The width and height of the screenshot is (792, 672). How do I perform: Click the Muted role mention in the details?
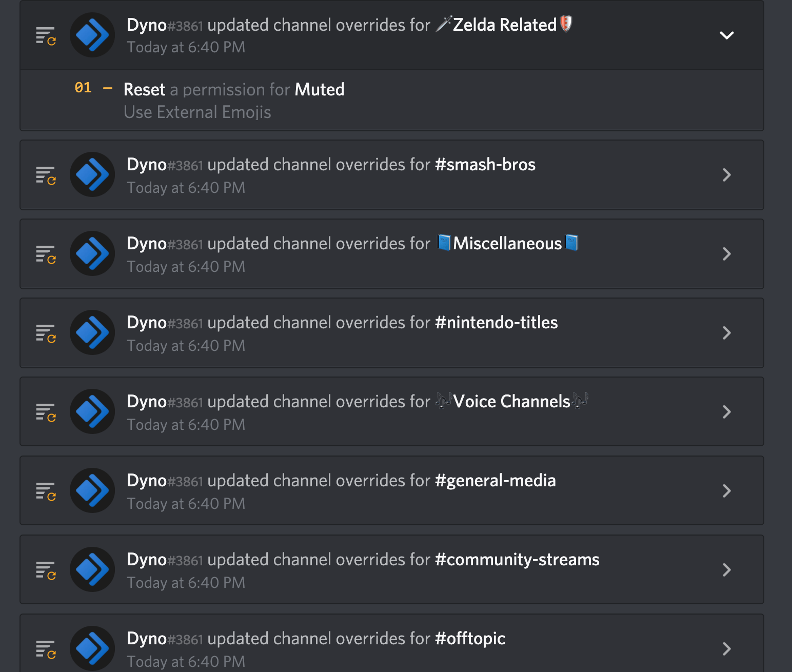click(x=320, y=90)
